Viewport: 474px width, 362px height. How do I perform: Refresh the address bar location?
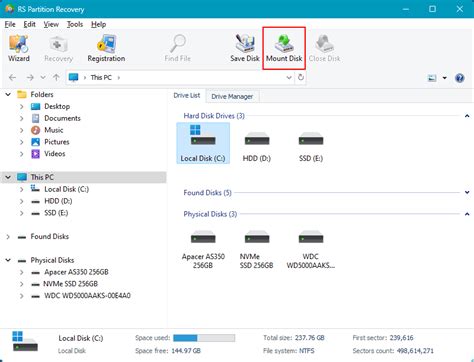[301, 77]
